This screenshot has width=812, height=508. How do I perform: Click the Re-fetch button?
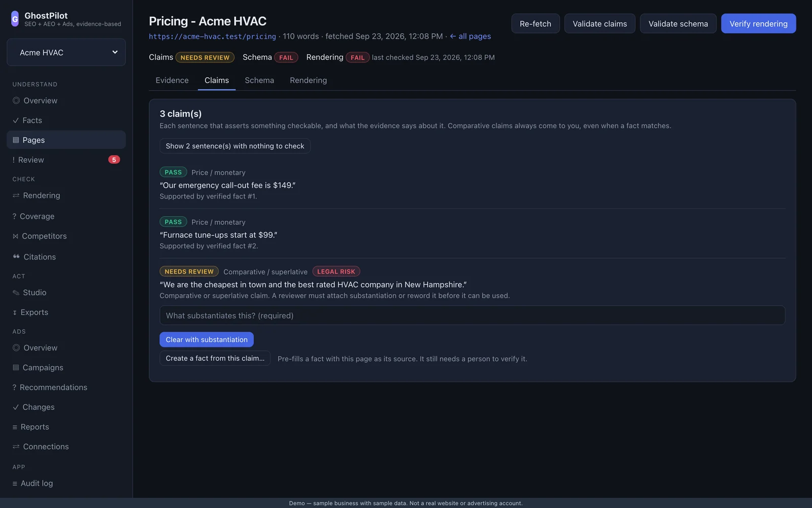[535, 23]
